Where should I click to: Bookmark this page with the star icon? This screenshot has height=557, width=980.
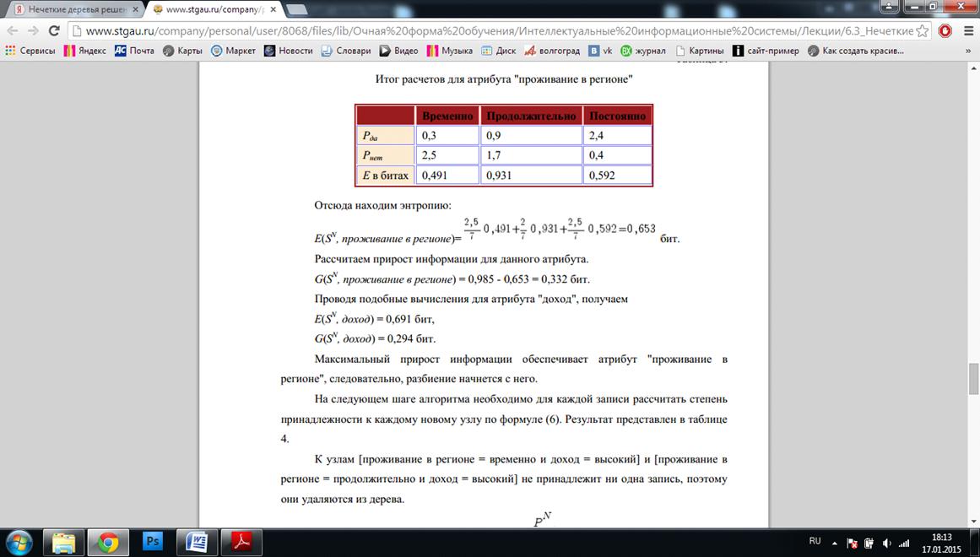922,30
